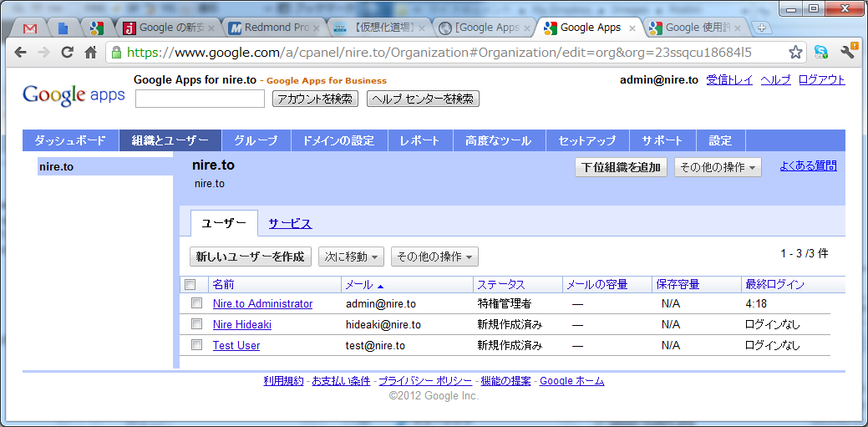Close the active Google Apps tab
868x427 pixels.
632,28
